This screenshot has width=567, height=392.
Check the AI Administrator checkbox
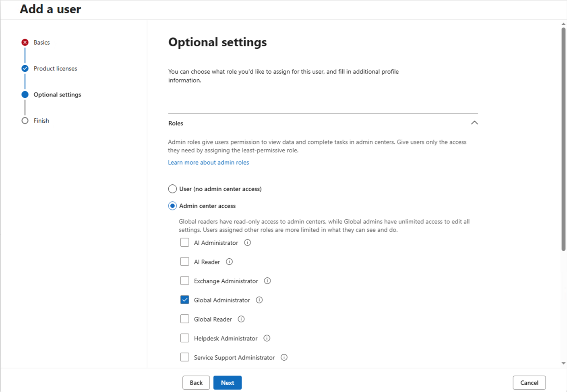point(184,242)
